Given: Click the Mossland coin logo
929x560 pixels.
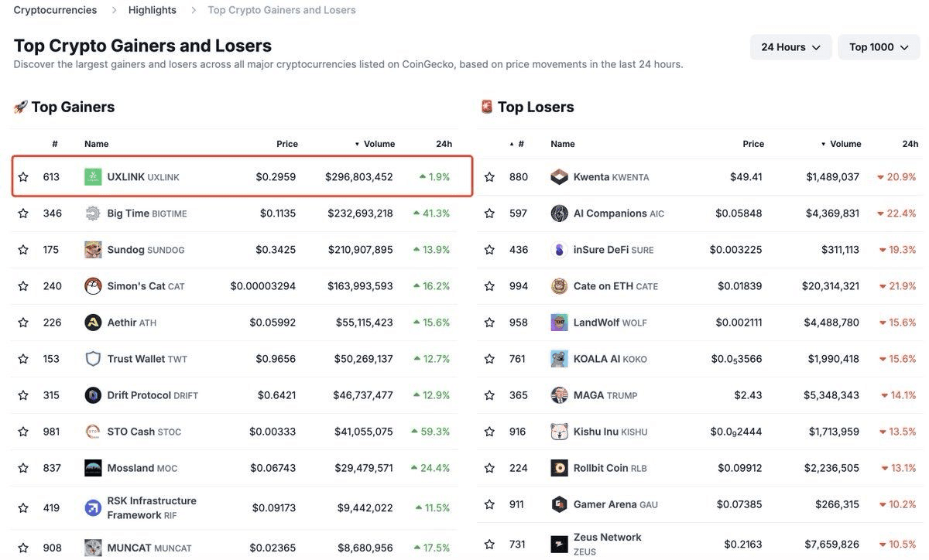Looking at the screenshot, I should click(x=93, y=468).
